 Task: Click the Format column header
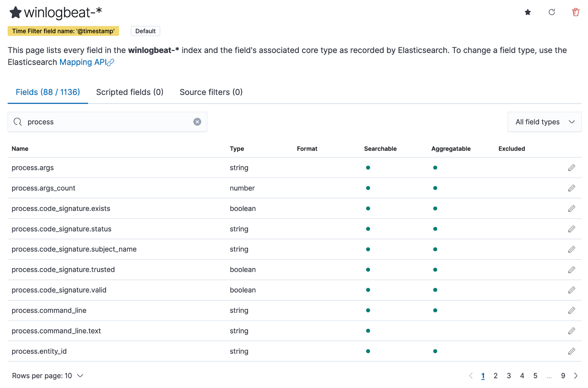307,149
